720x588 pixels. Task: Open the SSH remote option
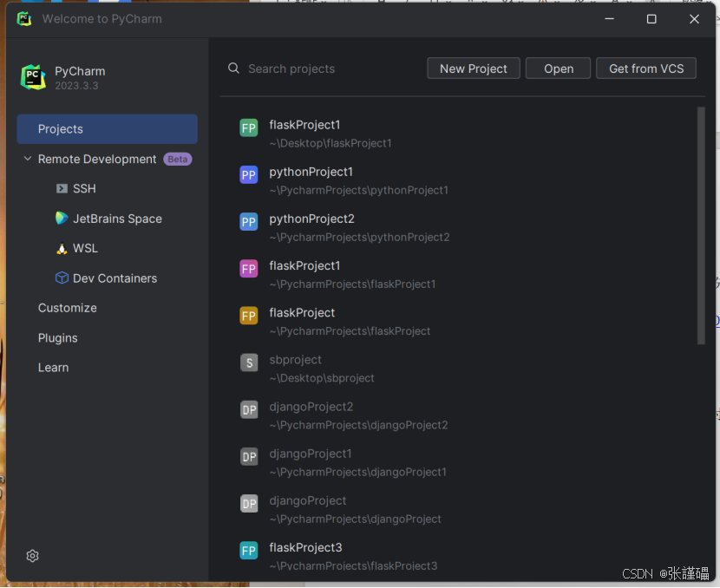click(84, 189)
